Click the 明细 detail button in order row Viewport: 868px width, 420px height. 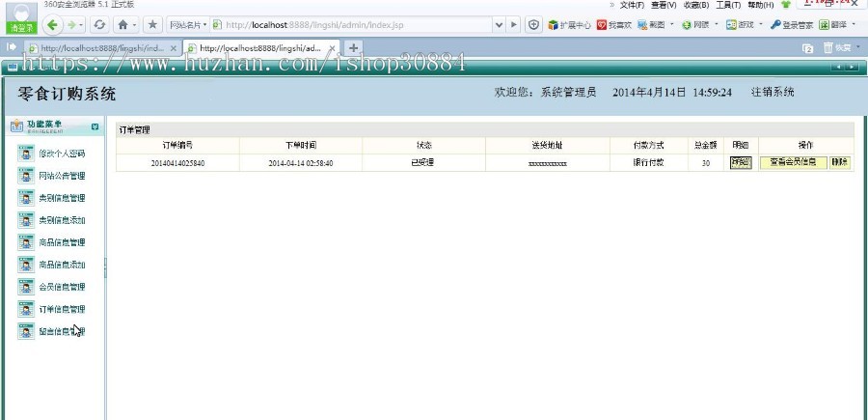click(741, 163)
